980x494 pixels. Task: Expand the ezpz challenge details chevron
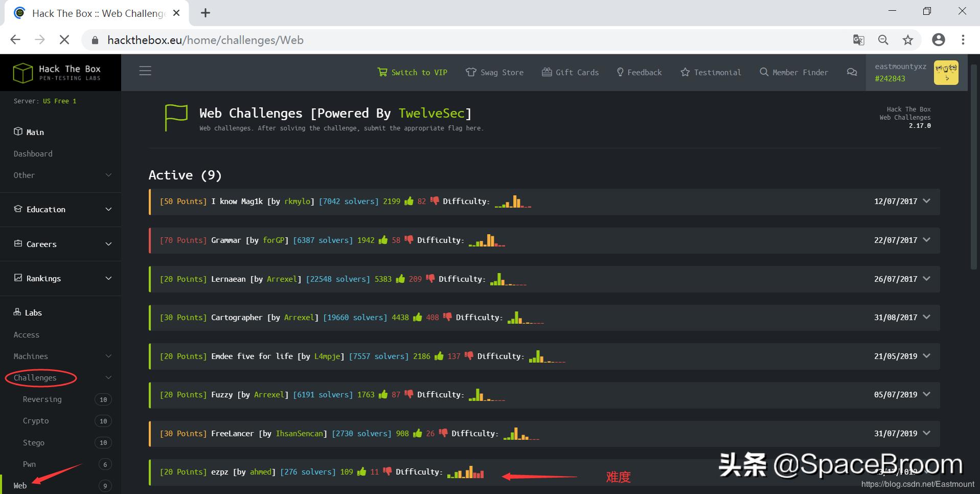[x=926, y=471]
